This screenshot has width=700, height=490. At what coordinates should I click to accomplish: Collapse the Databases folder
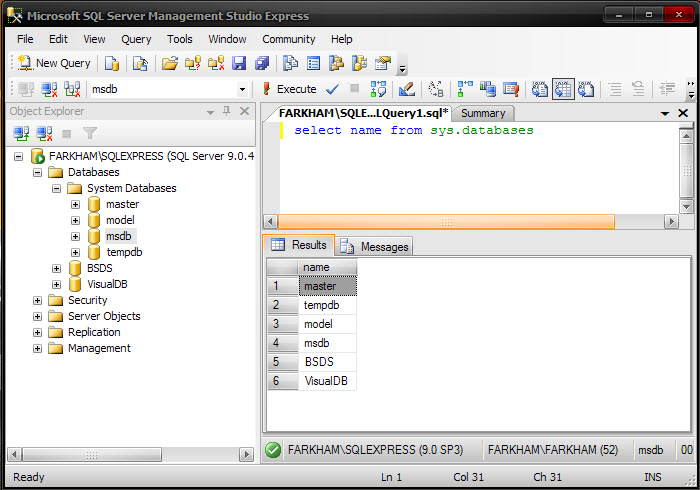pos(38,173)
